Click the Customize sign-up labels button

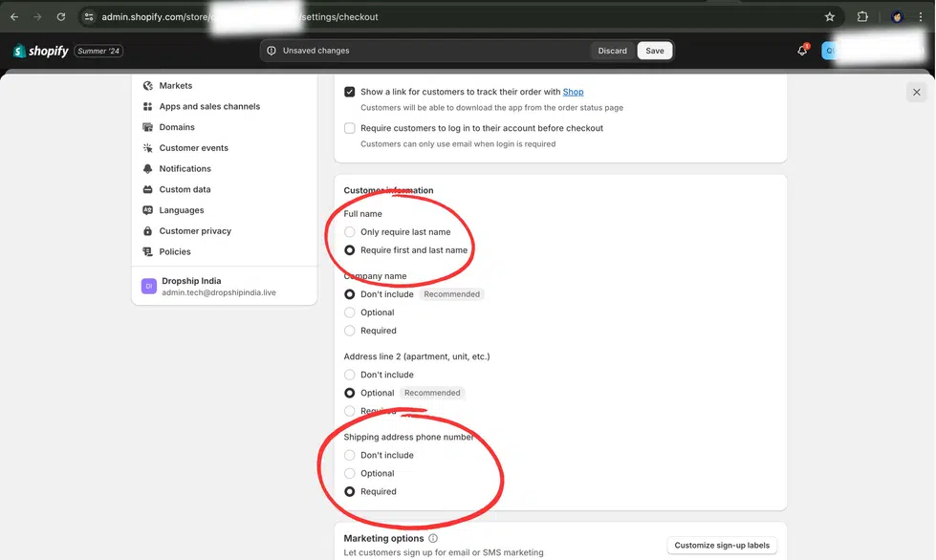coord(722,544)
